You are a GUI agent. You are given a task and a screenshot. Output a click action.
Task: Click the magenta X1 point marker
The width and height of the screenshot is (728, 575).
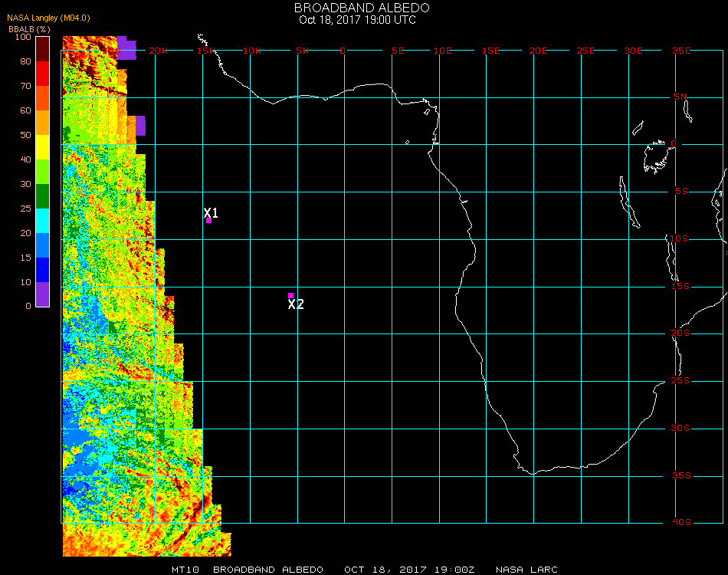(x=208, y=220)
